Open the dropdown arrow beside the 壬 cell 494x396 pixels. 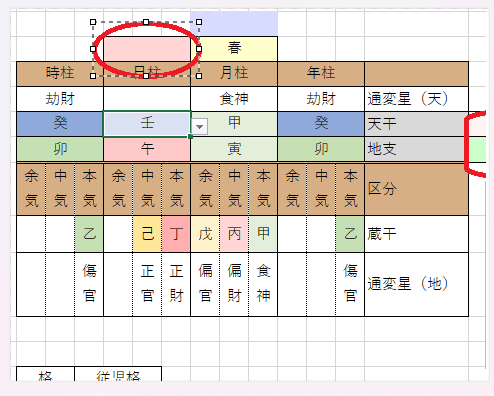click(200, 126)
